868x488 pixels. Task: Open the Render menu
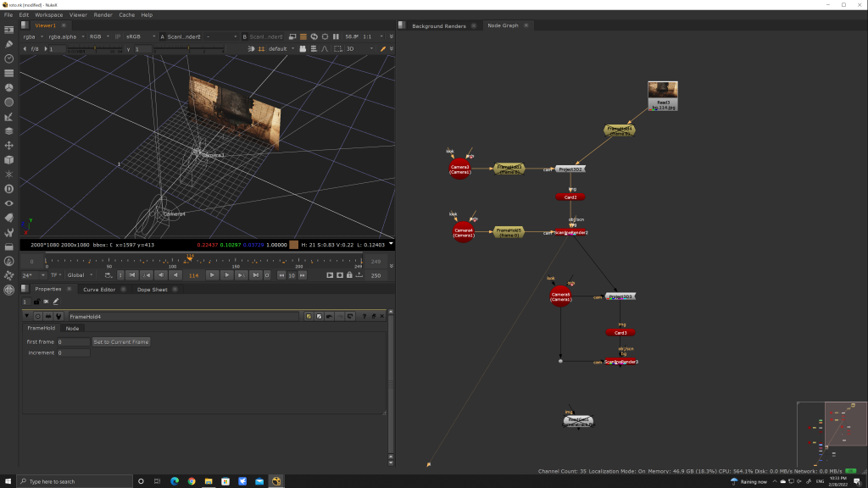103,14
